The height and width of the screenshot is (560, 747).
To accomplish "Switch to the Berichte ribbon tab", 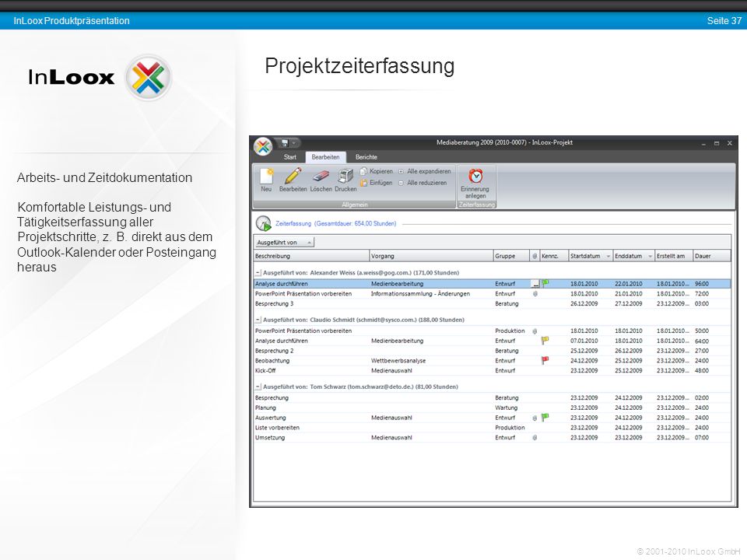I will [x=366, y=157].
